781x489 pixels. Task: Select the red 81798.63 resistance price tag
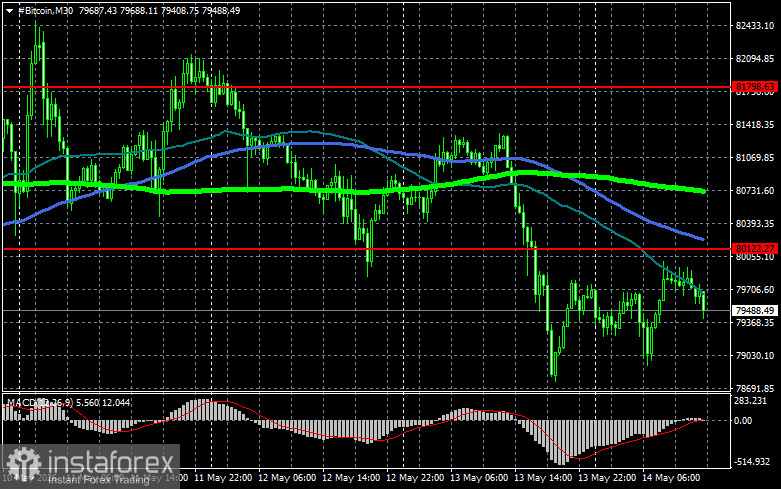tap(755, 87)
